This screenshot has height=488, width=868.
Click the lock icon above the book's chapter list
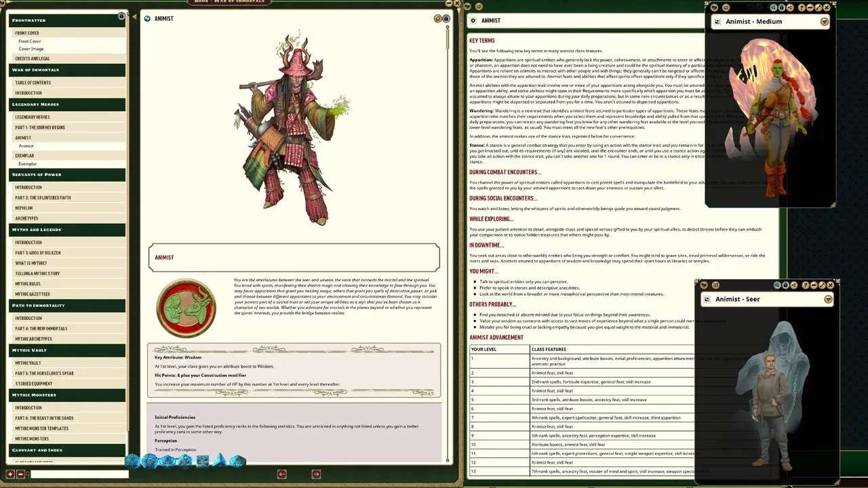121,16
